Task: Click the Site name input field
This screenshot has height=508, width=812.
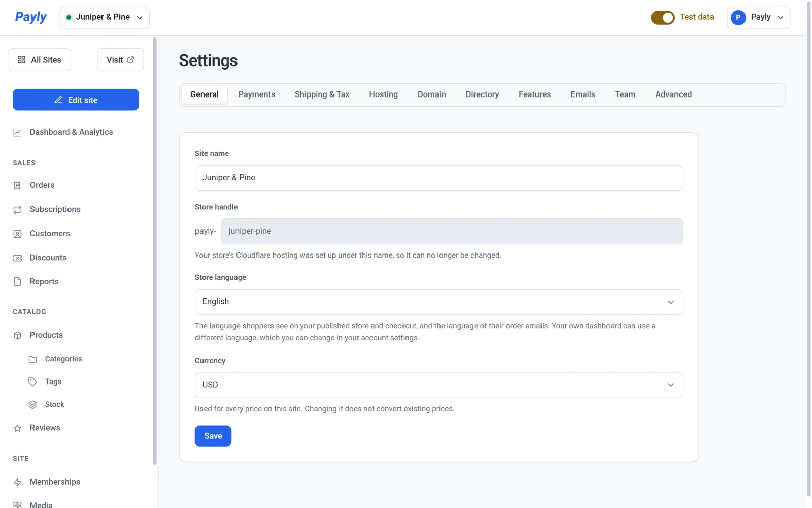Action: click(x=438, y=178)
